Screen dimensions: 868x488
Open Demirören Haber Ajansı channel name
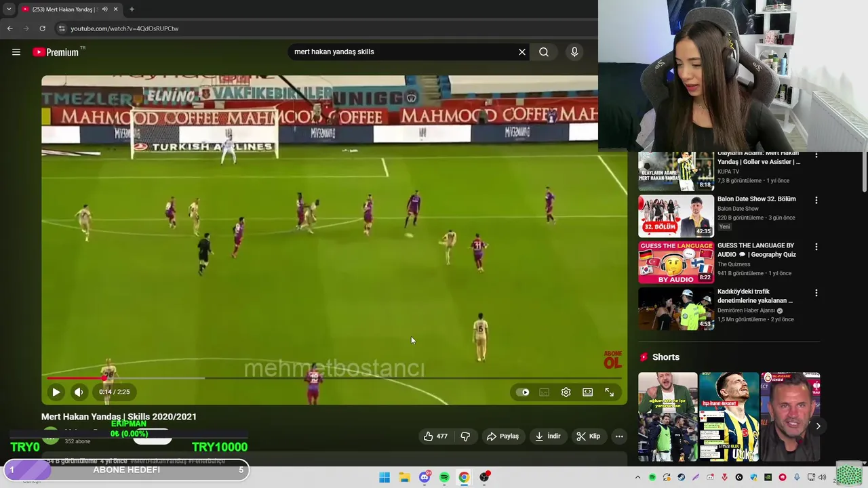coord(746,310)
